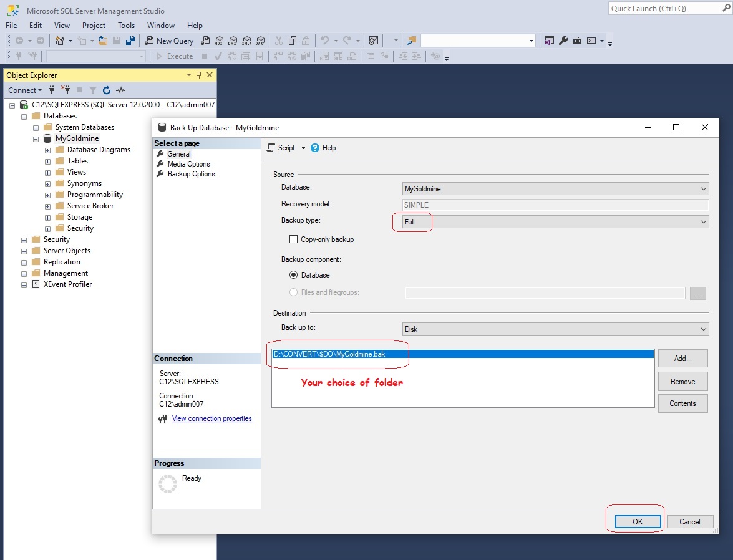Click the Properties wrench icon
This screenshot has height=560, width=733.
point(563,41)
